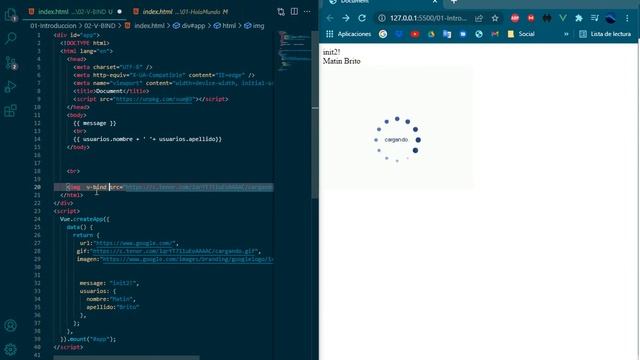The height and width of the screenshot is (360, 640).
Task: Bookmark this page with the star icon
Action: click(x=495, y=18)
